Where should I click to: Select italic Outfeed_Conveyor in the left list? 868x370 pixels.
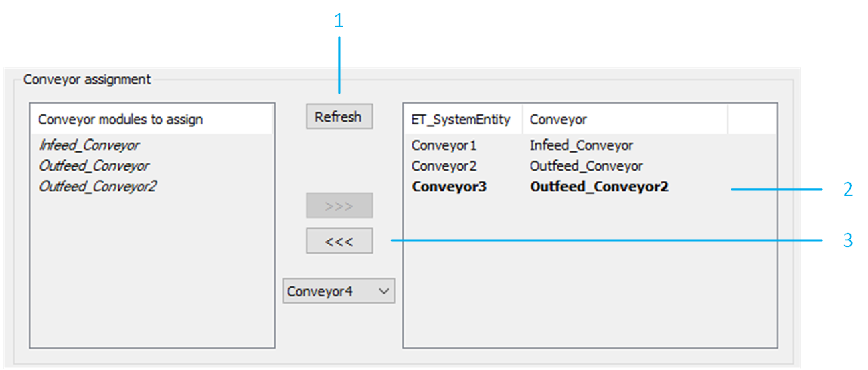(94, 166)
